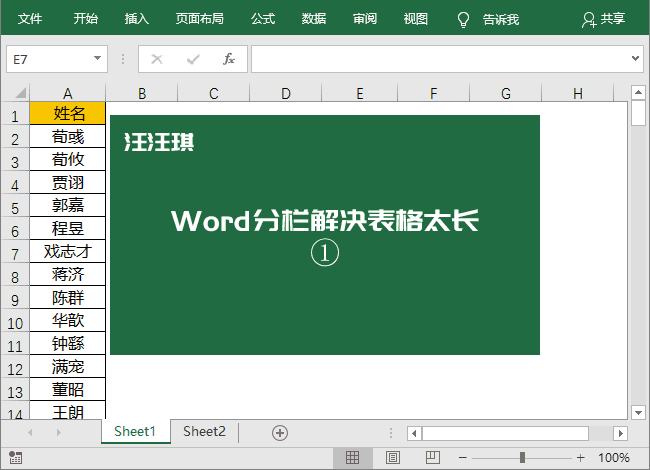Select column A header

click(68, 93)
